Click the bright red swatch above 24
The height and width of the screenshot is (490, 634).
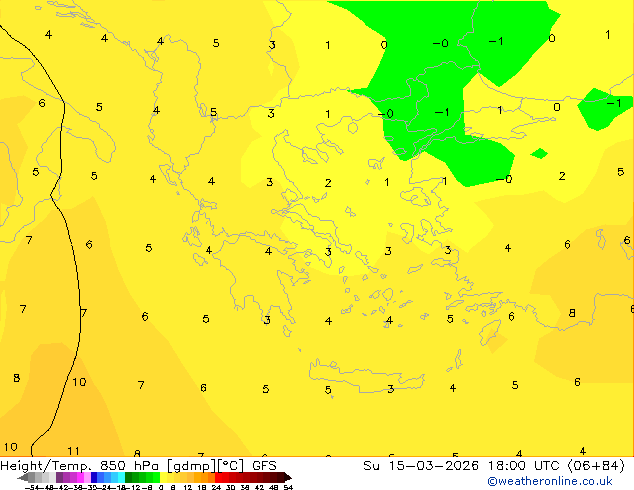click(x=218, y=477)
